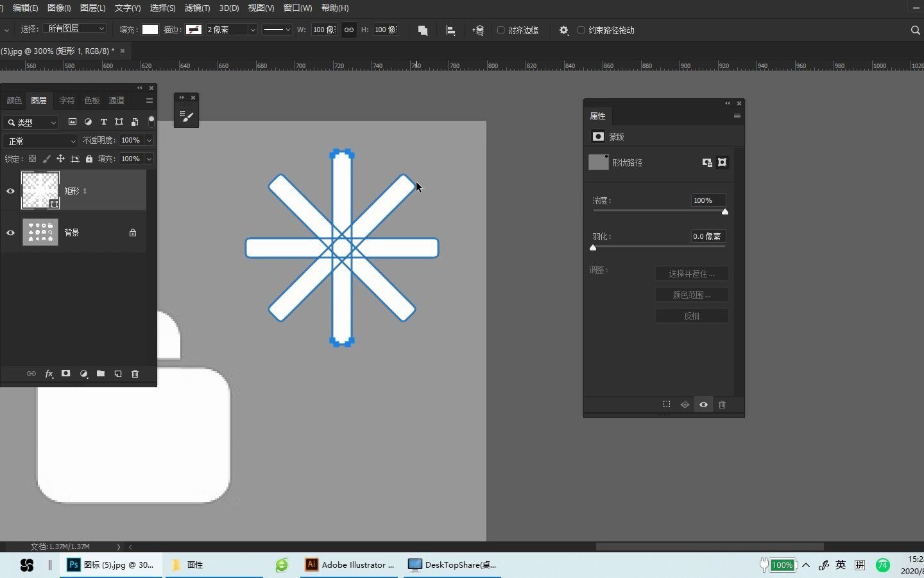Select the vector mask icon in Properties

pos(723,162)
